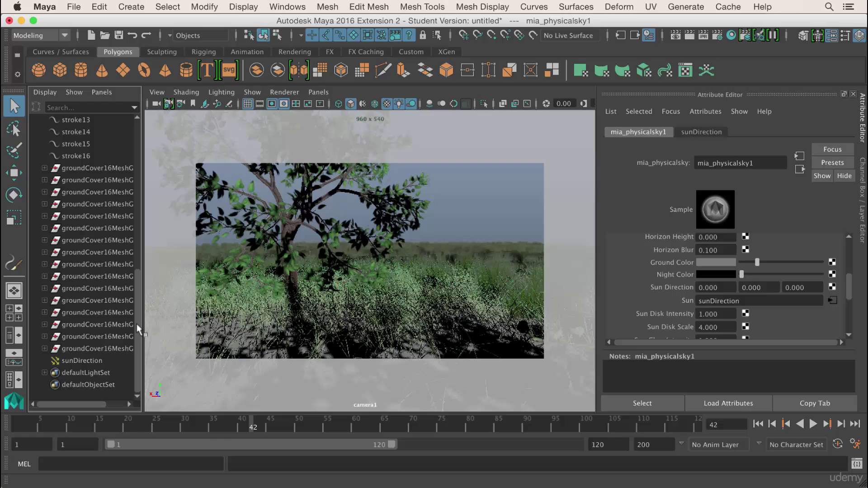Screen dimensions: 868x488
Task: Open the Mesh Tools menu
Action: click(x=422, y=7)
